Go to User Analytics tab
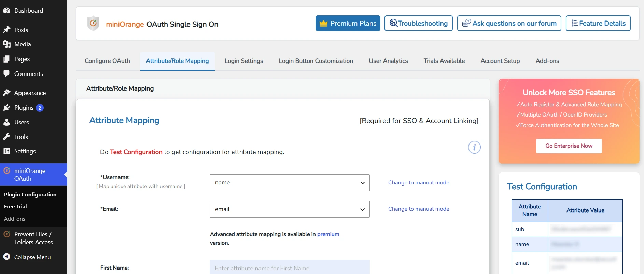The image size is (644, 274). 388,61
